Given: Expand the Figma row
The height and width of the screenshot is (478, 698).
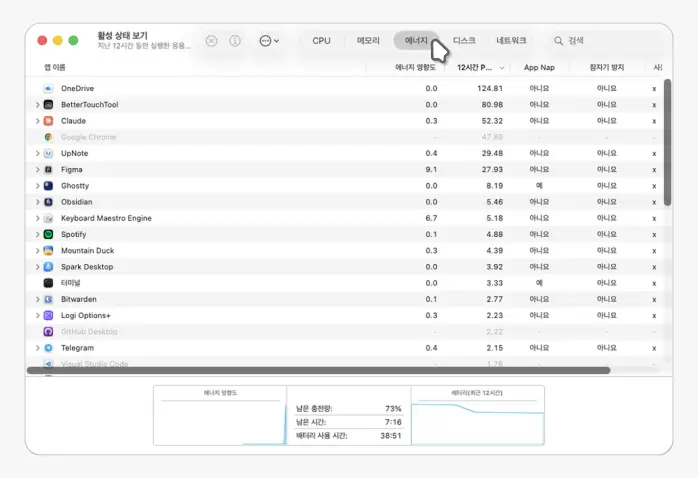Looking at the screenshot, I should tap(37, 170).
